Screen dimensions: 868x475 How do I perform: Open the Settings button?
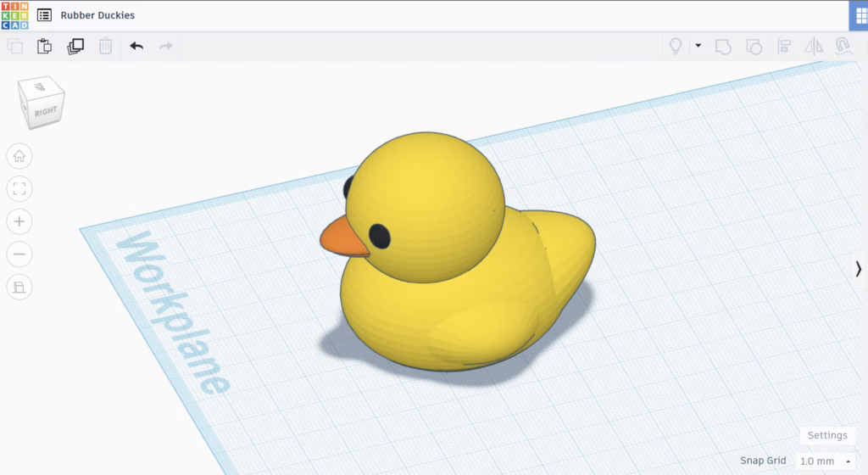(x=827, y=435)
